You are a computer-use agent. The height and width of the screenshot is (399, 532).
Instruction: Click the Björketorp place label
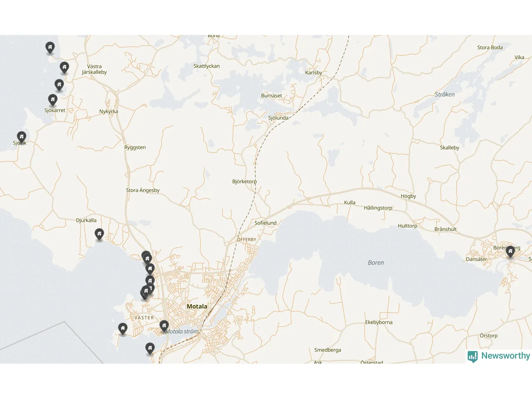(x=244, y=182)
